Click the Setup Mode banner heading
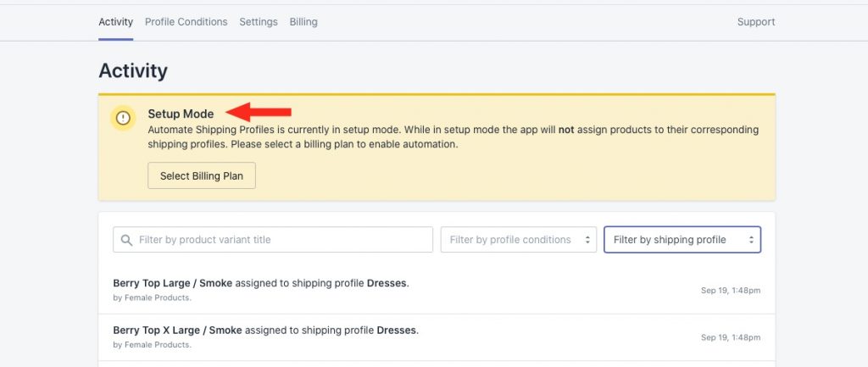 181,114
